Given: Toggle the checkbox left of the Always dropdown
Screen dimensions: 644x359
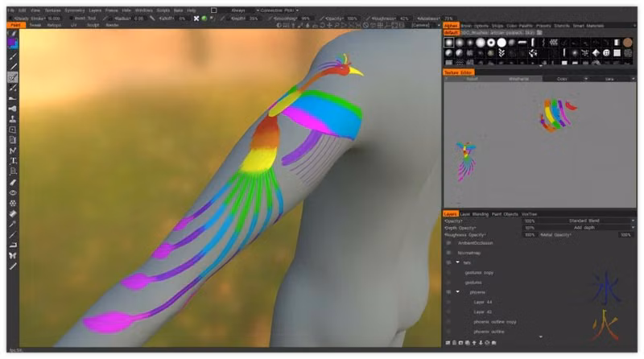Looking at the screenshot, I should [x=213, y=10].
